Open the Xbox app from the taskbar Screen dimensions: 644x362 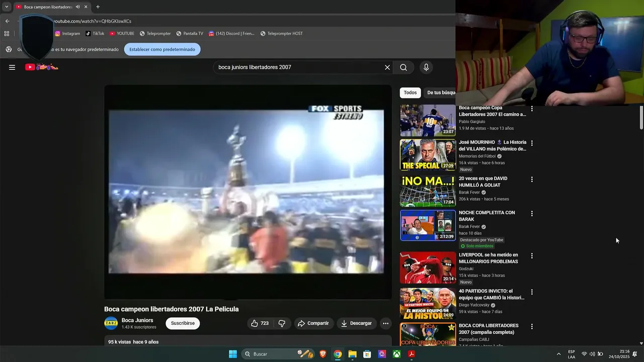[396, 354]
